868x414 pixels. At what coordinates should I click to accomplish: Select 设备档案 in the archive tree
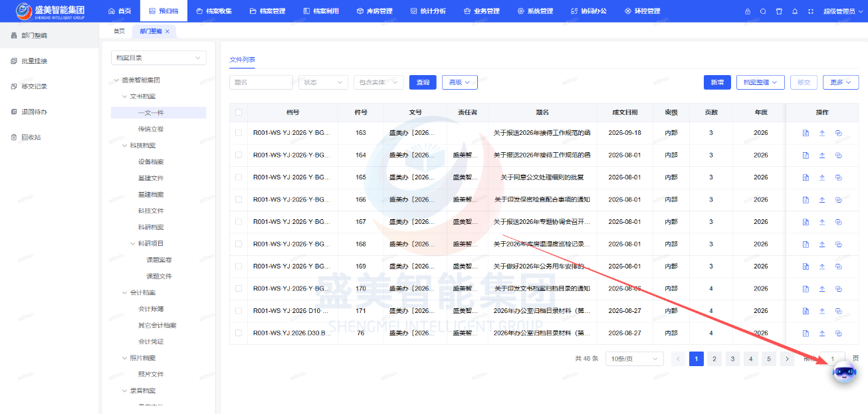coord(151,161)
